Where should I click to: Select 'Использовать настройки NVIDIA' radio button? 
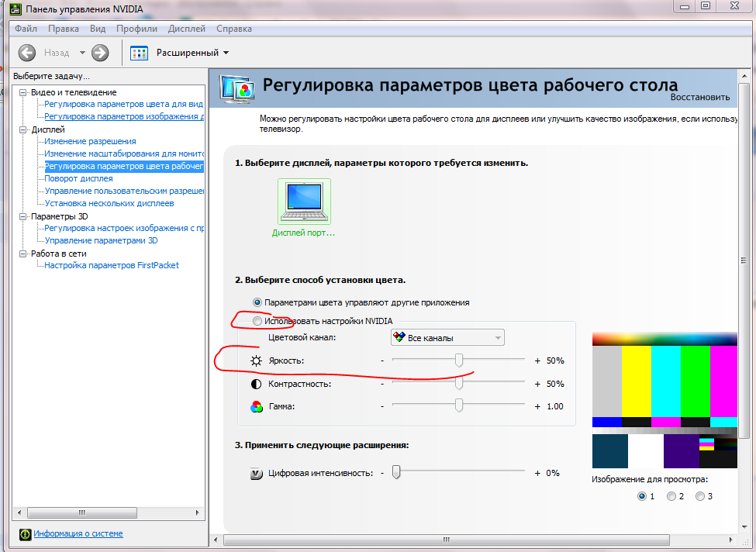[x=257, y=321]
